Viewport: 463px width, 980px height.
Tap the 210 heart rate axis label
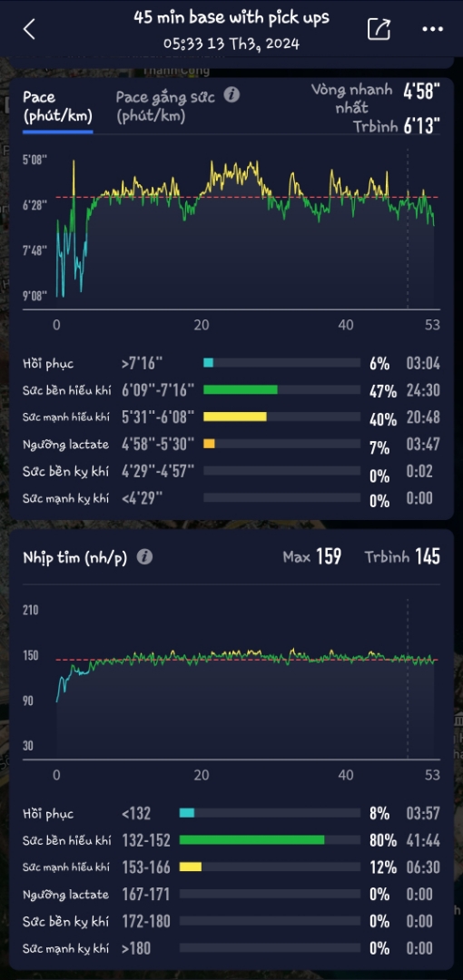(31, 610)
